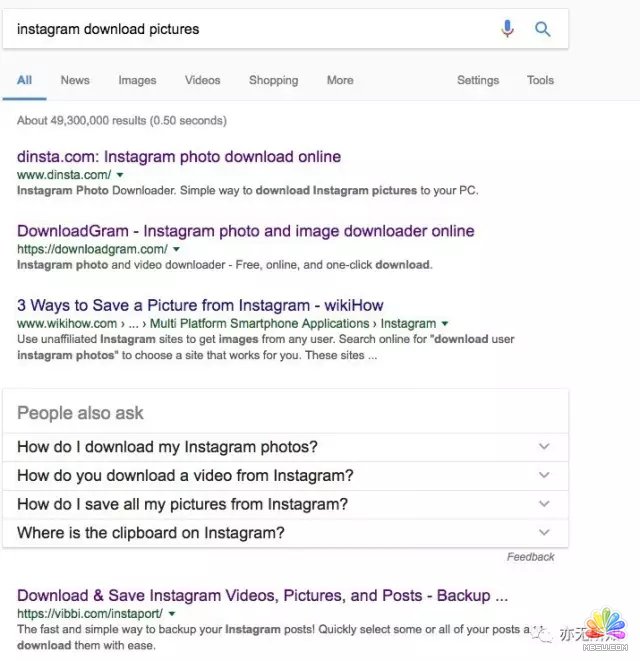This screenshot has height=661, width=640.
Task: Click the 'Multi Platform Smartphone Applications' breadcrumb text
Action: 259,324
